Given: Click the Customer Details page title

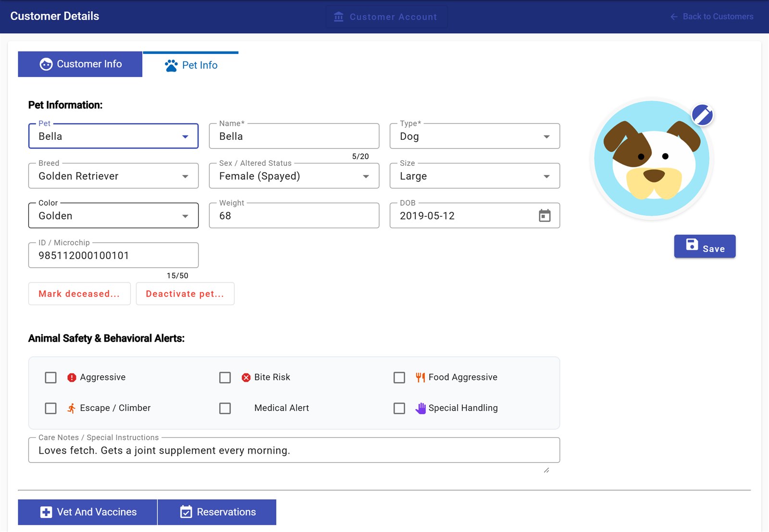Looking at the screenshot, I should click(x=55, y=16).
